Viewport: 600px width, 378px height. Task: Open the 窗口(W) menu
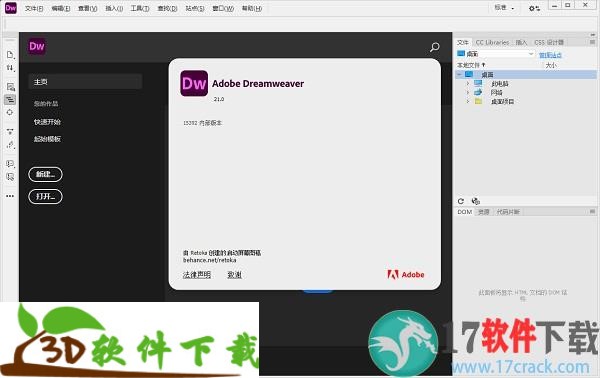223,8
